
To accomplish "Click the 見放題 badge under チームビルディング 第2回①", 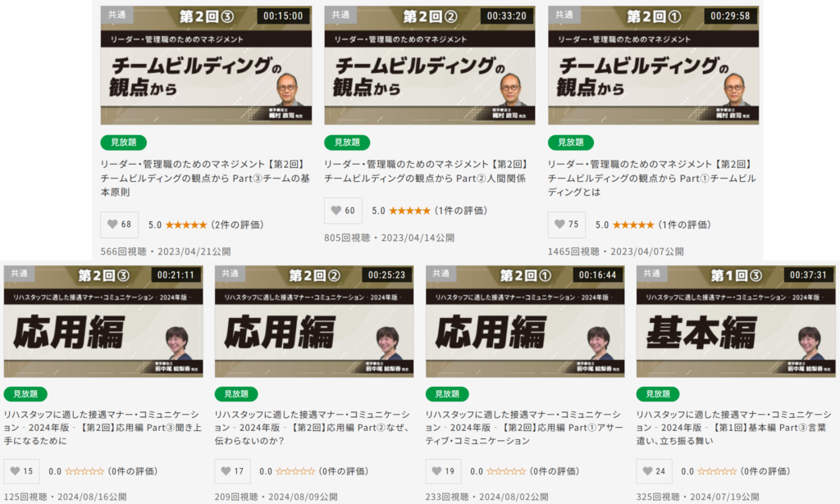I will [x=571, y=143].
